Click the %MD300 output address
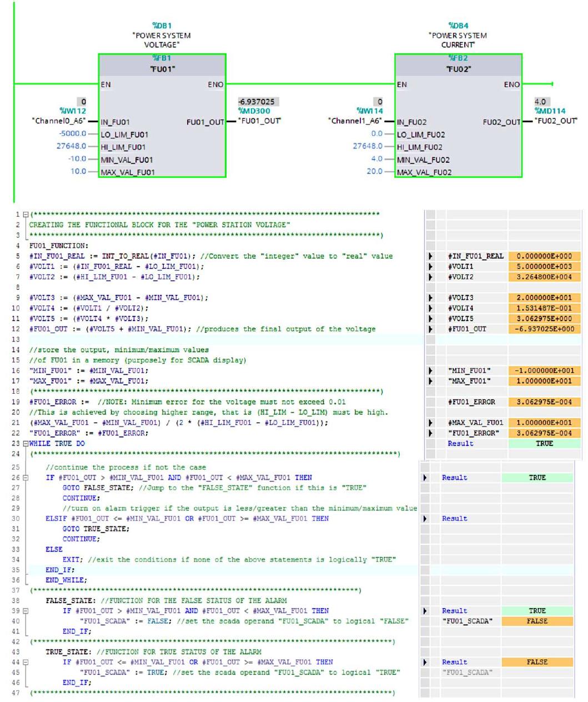The image size is (588, 702). pos(254,111)
